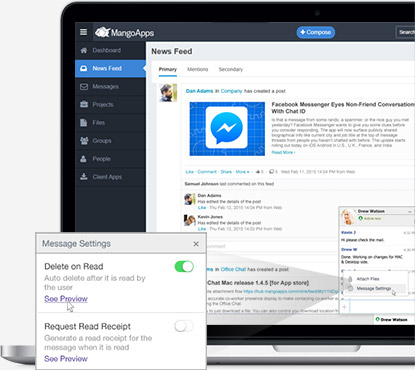The image size is (415, 370).
Task: Enable Request Read Receipt switch
Action: [184, 326]
